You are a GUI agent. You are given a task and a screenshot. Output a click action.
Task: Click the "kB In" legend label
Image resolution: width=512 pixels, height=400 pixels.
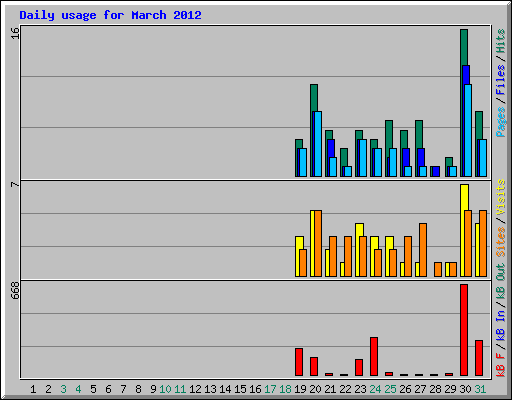[x=501, y=325]
